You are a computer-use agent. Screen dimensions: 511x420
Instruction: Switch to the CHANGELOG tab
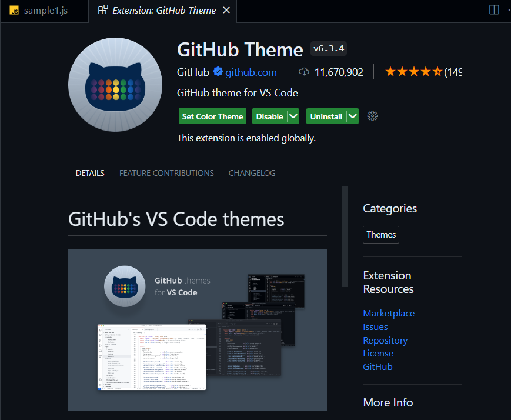pos(252,172)
